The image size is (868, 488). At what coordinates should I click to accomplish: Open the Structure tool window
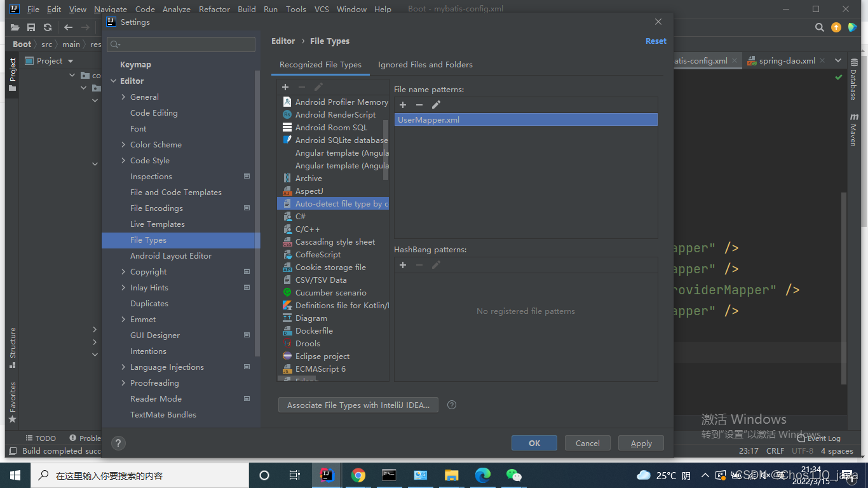tap(13, 348)
